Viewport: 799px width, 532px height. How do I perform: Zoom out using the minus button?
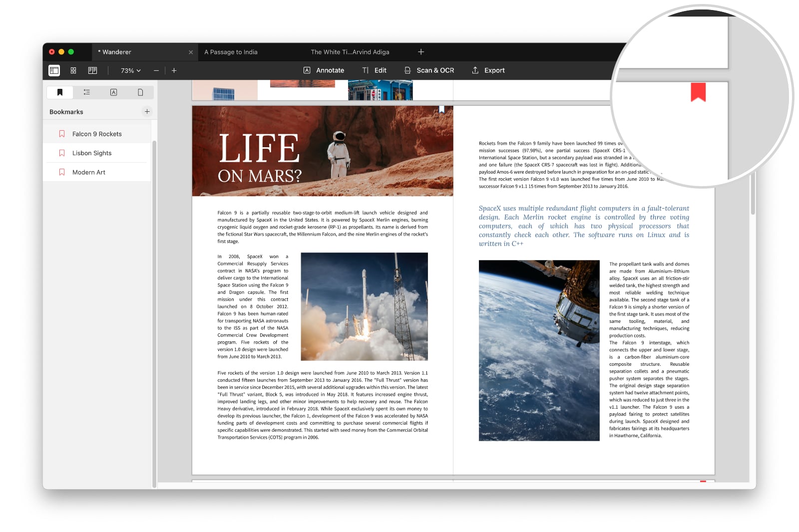coord(156,71)
